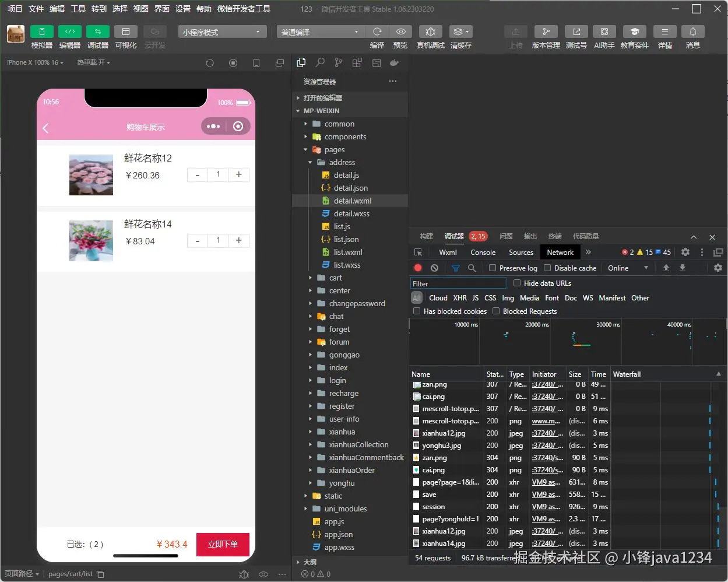Open the 小程序模式 mode dropdown
The height and width of the screenshot is (582, 728).
click(221, 31)
